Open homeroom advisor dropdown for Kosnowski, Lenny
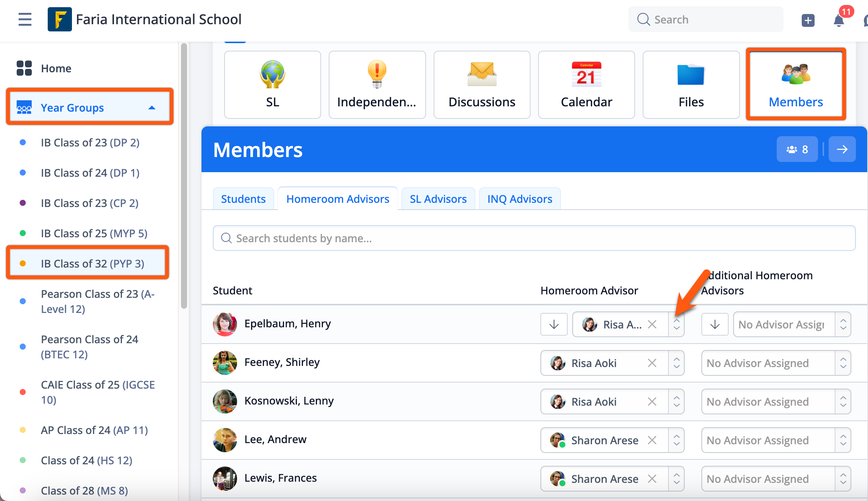This screenshot has width=868, height=501. point(676,402)
